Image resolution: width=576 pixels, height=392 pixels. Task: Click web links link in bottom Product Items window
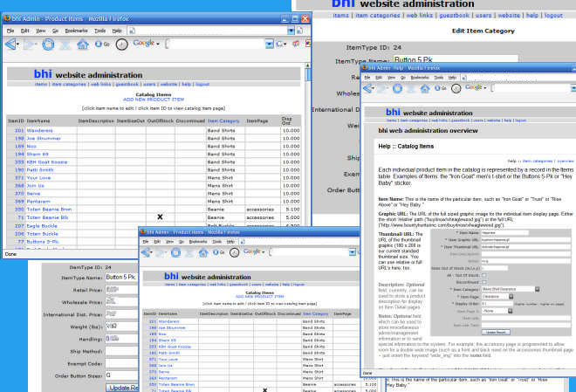(218, 285)
